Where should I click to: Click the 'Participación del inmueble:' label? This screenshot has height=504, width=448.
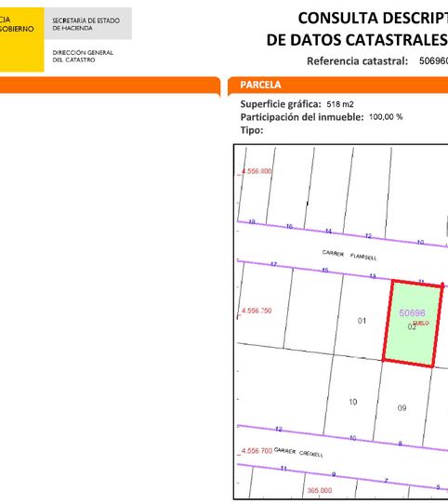click(x=302, y=117)
